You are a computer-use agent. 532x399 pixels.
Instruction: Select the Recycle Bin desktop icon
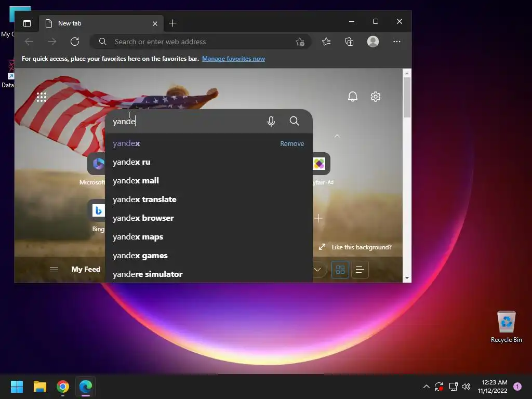[506, 327]
